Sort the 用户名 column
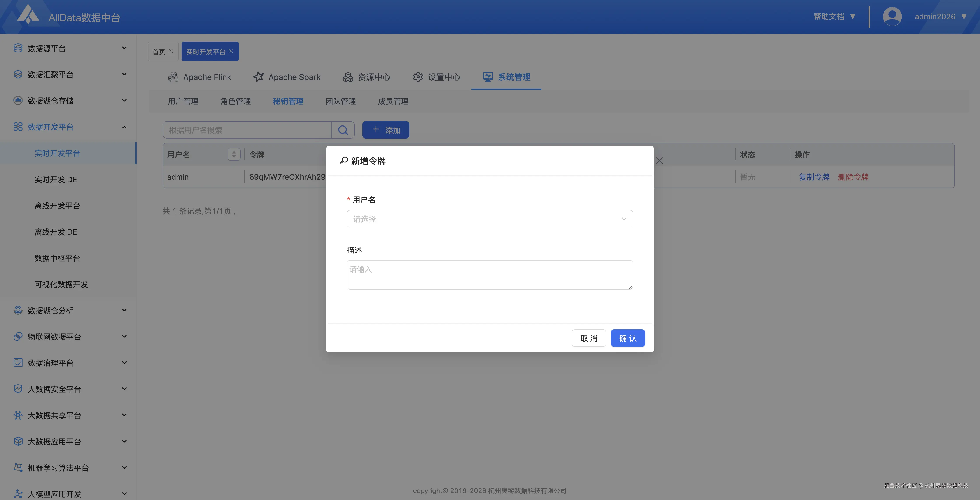This screenshot has height=500, width=980. point(234,154)
